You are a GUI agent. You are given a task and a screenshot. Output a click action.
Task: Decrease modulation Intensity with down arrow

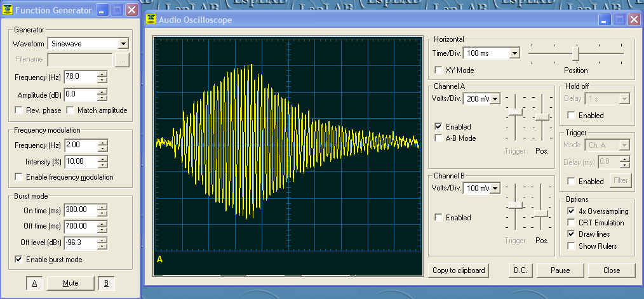pos(102,164)
